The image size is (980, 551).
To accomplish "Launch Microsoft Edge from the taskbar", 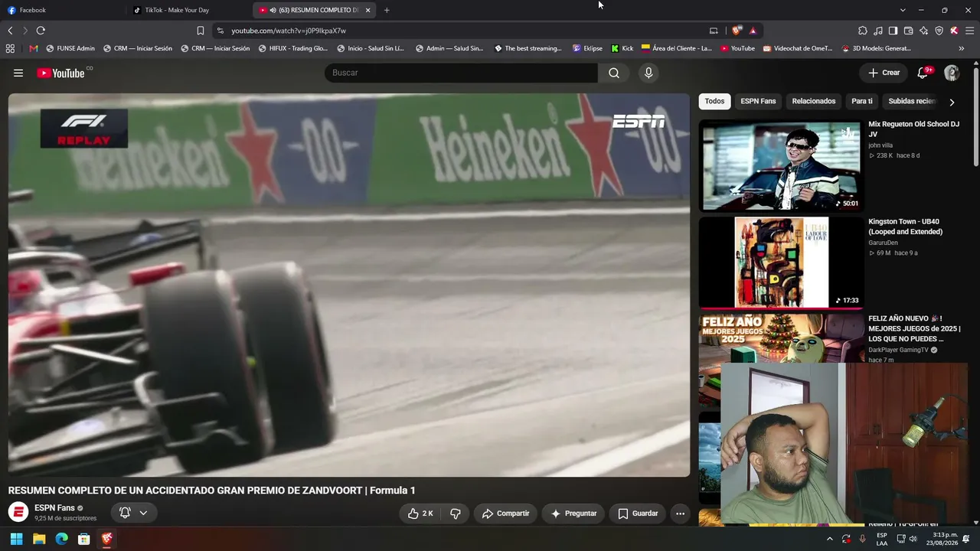I will pyautogui.click(x=62, y=539).
